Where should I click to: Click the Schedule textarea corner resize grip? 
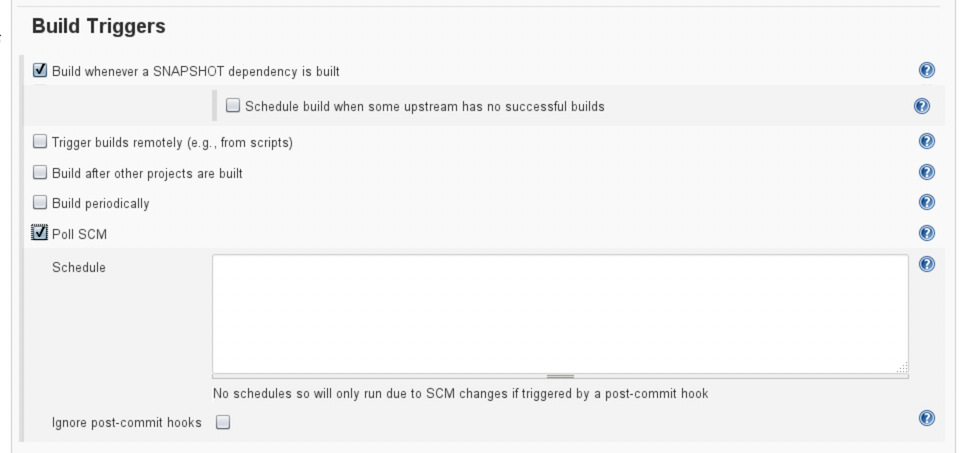point(902,368)
